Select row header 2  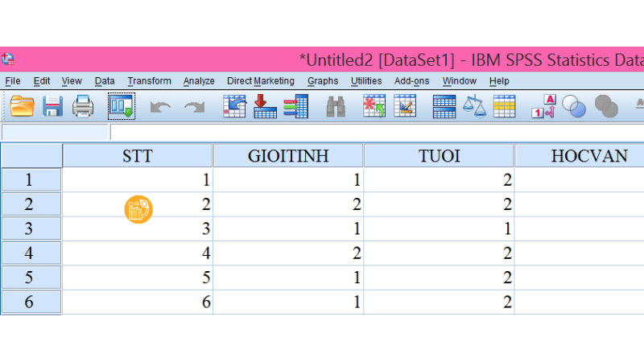pos(31,204)
